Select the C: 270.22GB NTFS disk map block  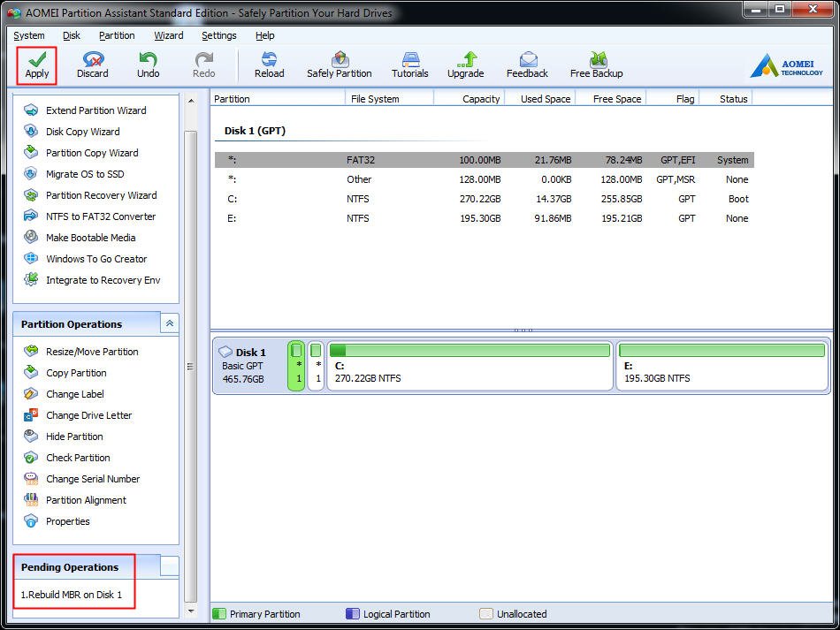click(470, 366)
